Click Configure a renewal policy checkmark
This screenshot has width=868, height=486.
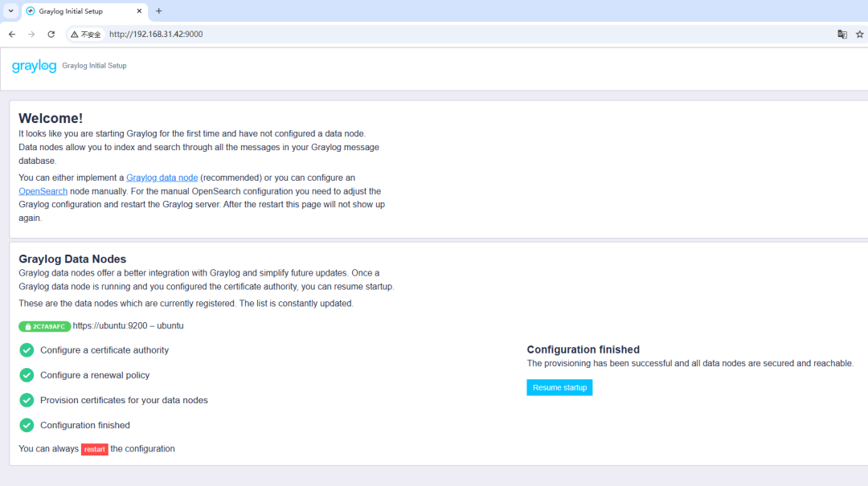[x=27, y=374]
